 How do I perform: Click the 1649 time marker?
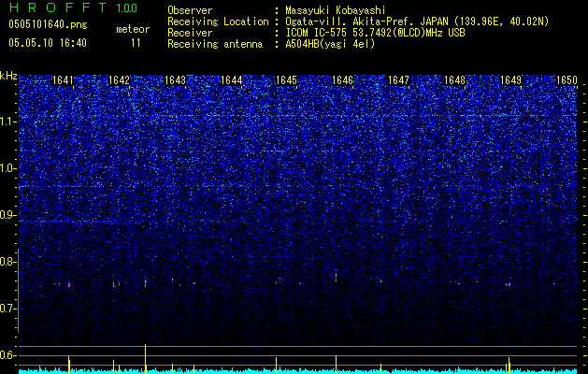[510, 80]
